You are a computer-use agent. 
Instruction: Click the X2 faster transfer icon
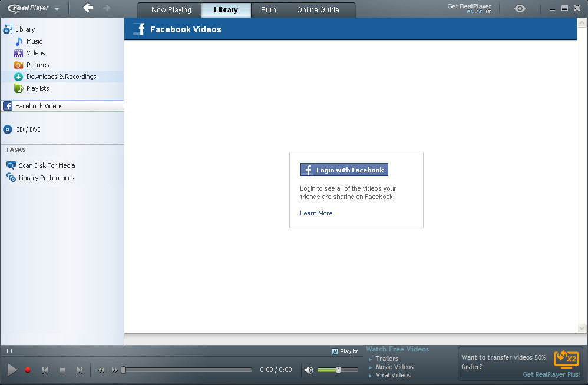click(566, 360)
